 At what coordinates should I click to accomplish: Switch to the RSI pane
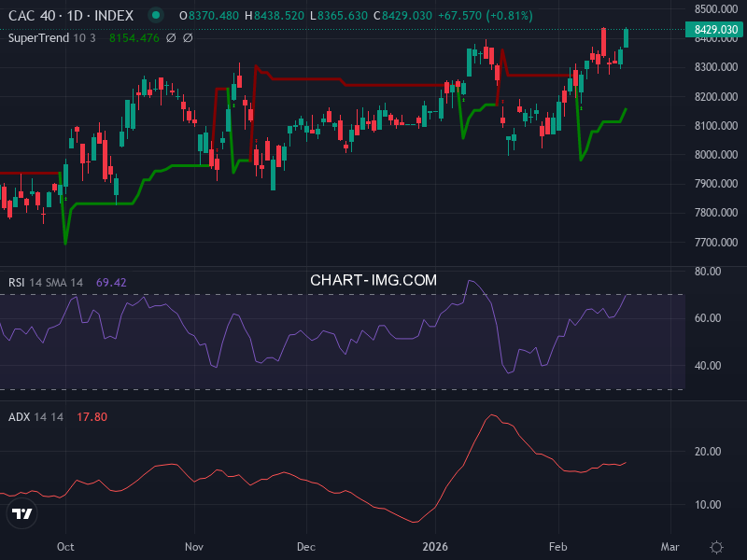click(x=373, y=336)
